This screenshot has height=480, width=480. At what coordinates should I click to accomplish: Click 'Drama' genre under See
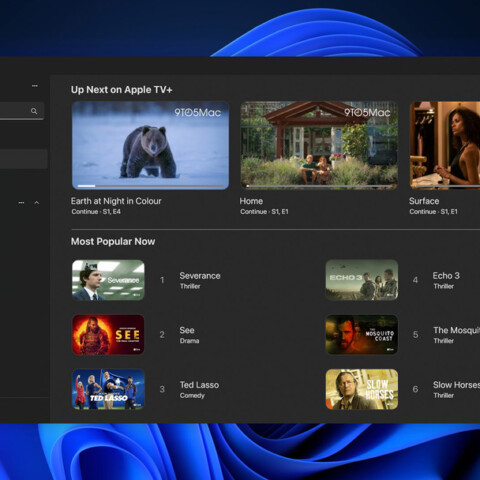[x=189, y=341]
